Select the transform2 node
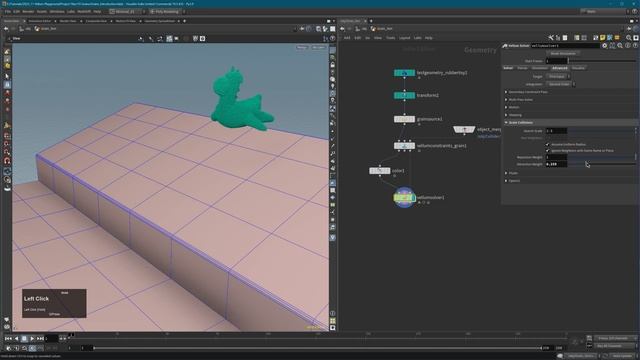Image resolution: width=640 pixels, height=360 pixels. click(x=404, y=96)
